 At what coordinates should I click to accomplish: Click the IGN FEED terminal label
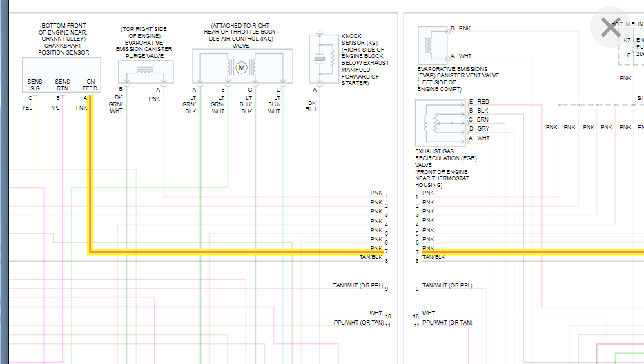click(x=90, y=85)
